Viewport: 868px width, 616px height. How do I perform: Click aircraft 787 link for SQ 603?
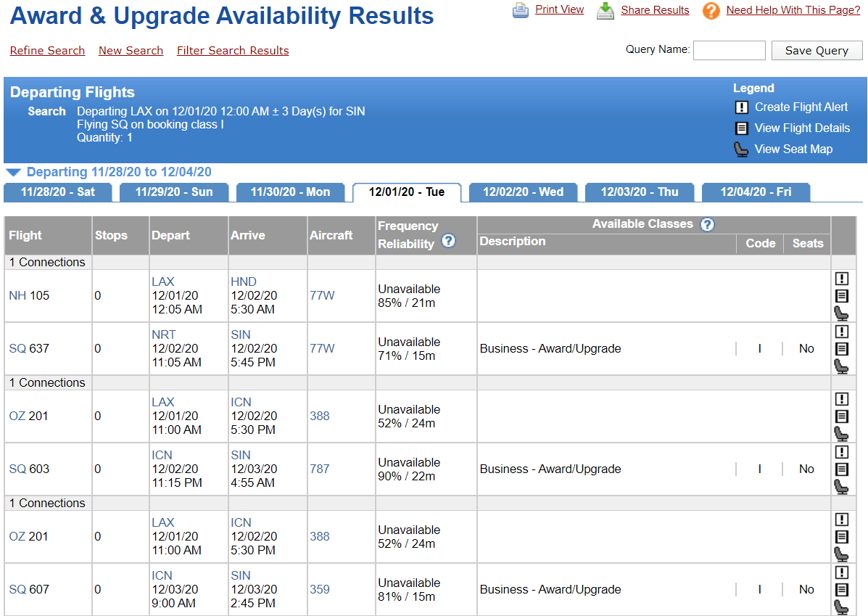point(319,469)
